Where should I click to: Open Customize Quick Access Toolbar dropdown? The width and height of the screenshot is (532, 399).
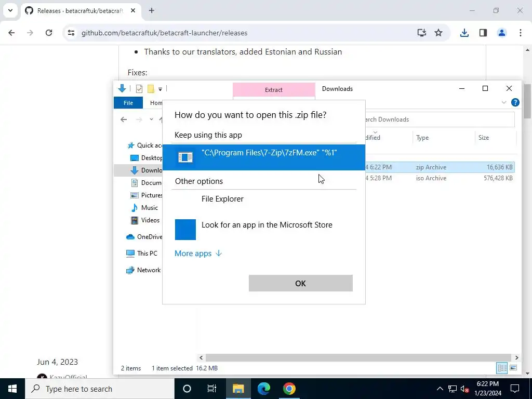160,89
